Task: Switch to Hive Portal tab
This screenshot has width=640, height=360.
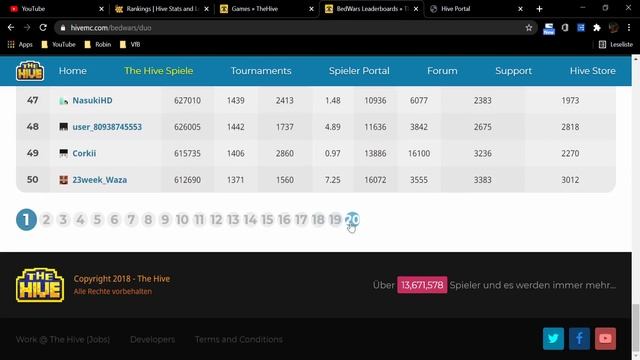Action: (x=476, y=9)
